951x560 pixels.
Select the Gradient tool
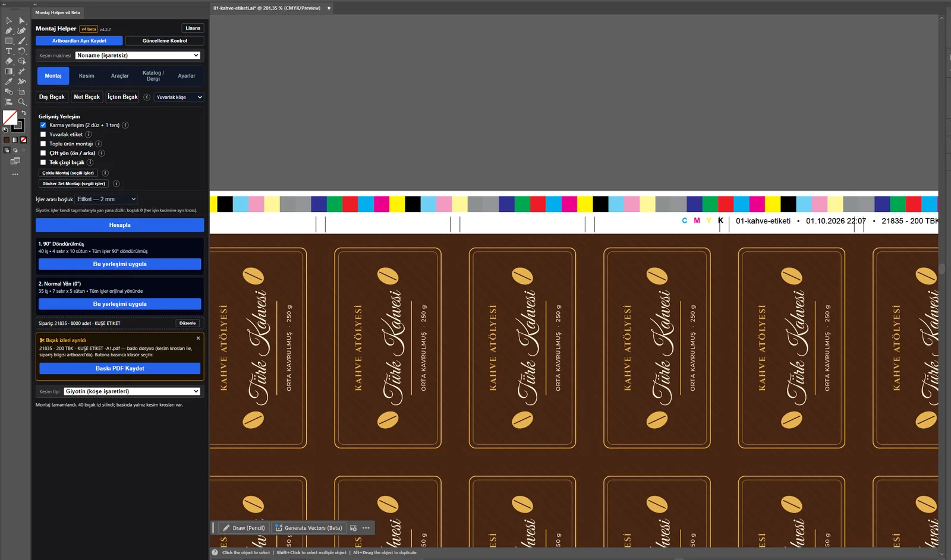[9, 71]
